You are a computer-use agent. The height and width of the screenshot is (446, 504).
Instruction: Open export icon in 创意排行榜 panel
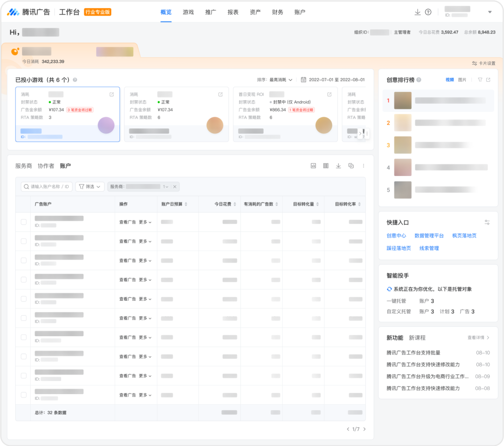point(488,80)
